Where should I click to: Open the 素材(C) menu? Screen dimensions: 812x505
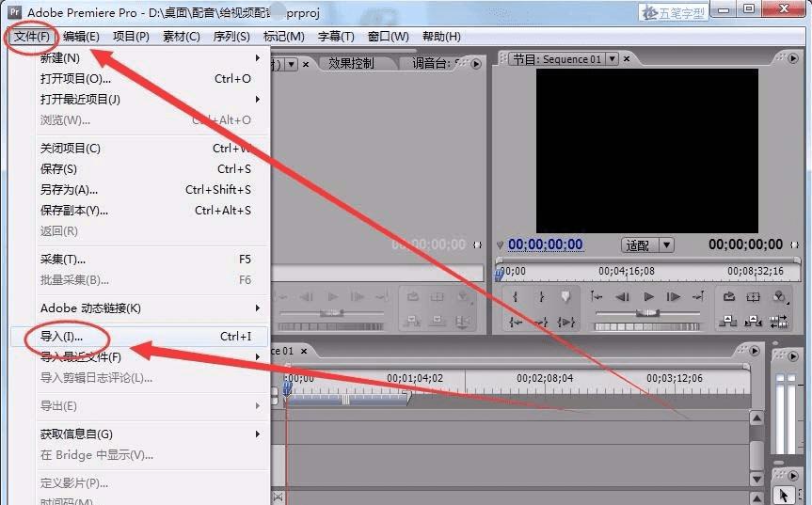pyautogui.click(x=182, y=37)
